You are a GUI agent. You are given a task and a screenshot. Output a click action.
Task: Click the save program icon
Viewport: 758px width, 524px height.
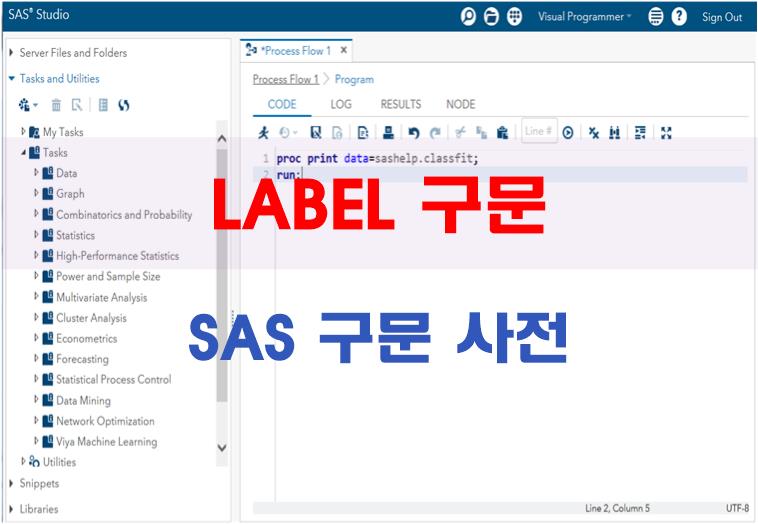pyautogui.click(x=316, y=132)
